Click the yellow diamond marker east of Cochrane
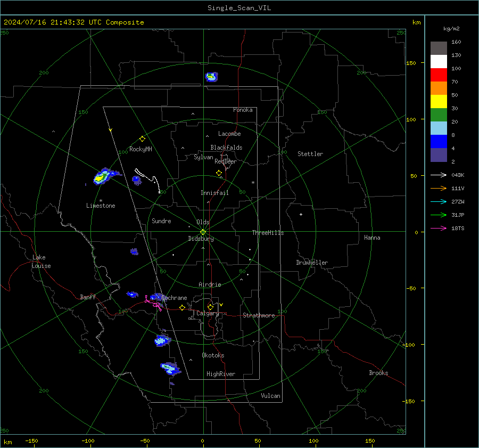This screenshot has height=448, width=479. coord(182,307)
